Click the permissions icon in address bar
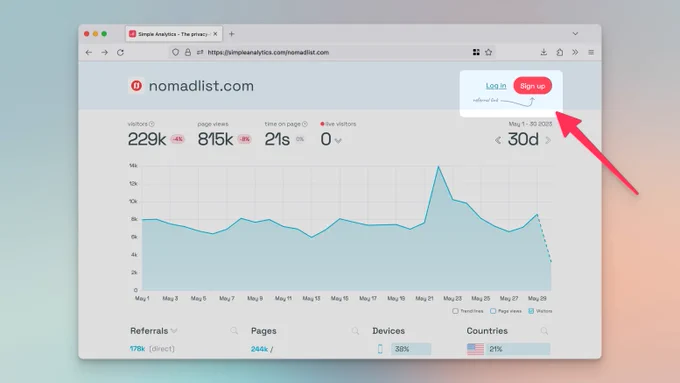Image resolution: width=680 pixels, height=383 pixels. (x=200, y=52)
